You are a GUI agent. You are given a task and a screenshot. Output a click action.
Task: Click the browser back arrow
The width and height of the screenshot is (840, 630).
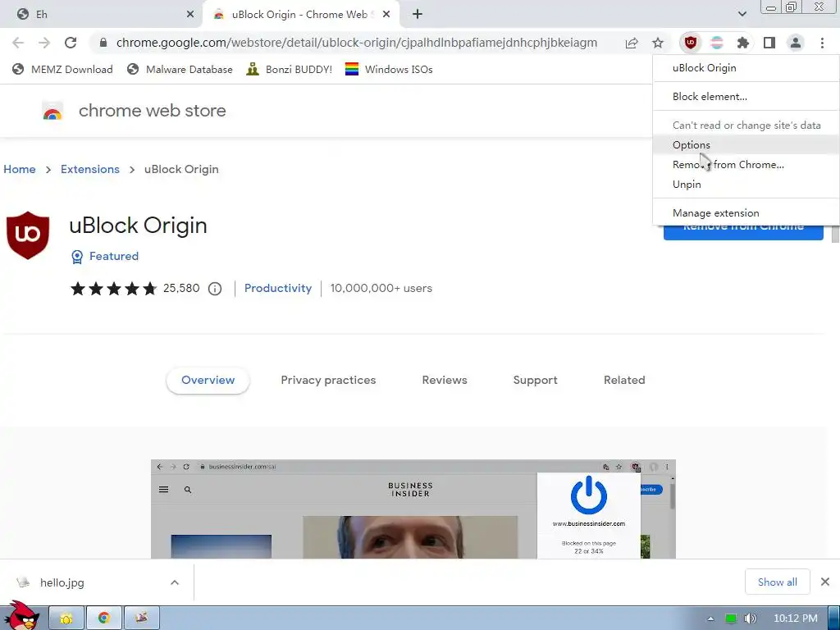(18, 43)
